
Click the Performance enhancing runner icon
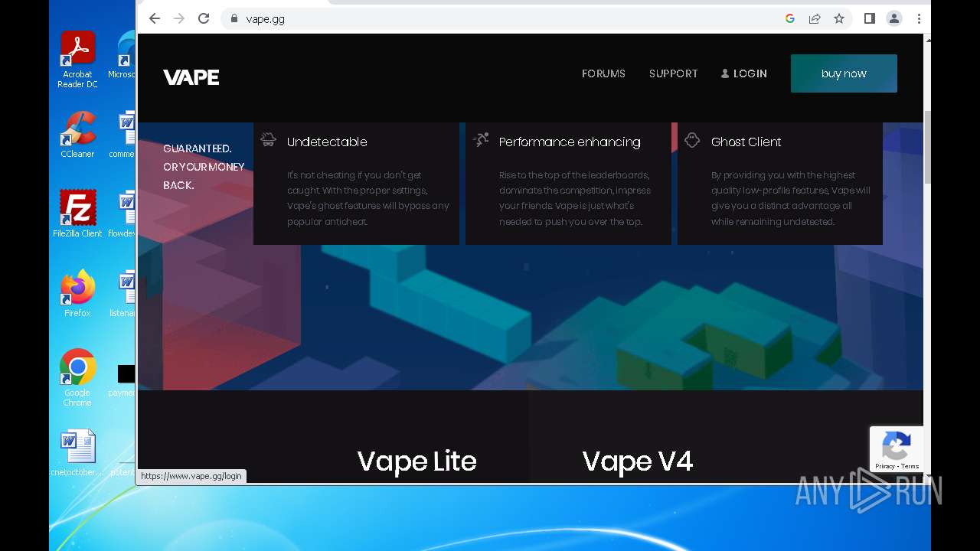(x=481, y=139)
